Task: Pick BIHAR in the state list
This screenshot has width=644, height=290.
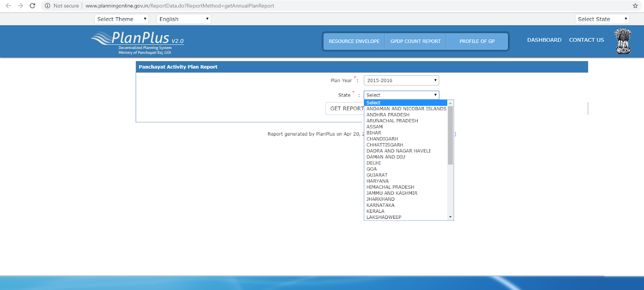Action: (x=405, y=133)
